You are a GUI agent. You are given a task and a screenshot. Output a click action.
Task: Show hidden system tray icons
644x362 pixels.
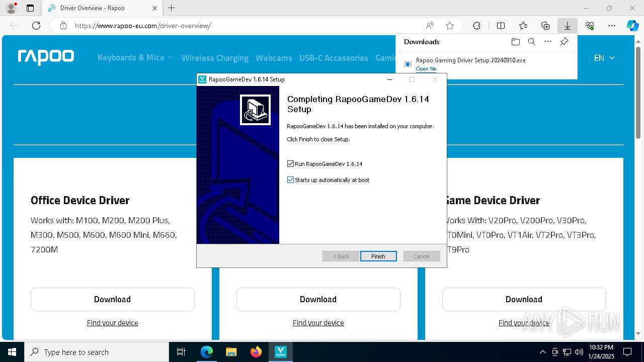point(542,352)
